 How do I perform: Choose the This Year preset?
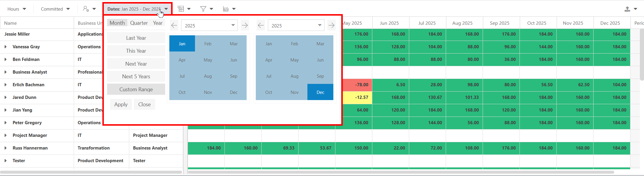pos(136,51)
